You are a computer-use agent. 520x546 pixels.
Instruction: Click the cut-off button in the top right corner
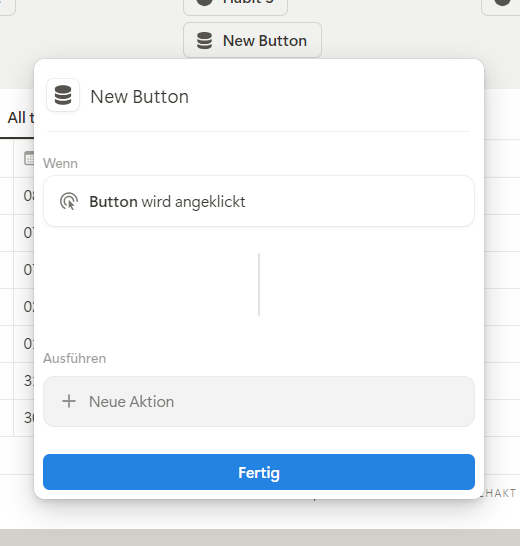tap(501, 6)
